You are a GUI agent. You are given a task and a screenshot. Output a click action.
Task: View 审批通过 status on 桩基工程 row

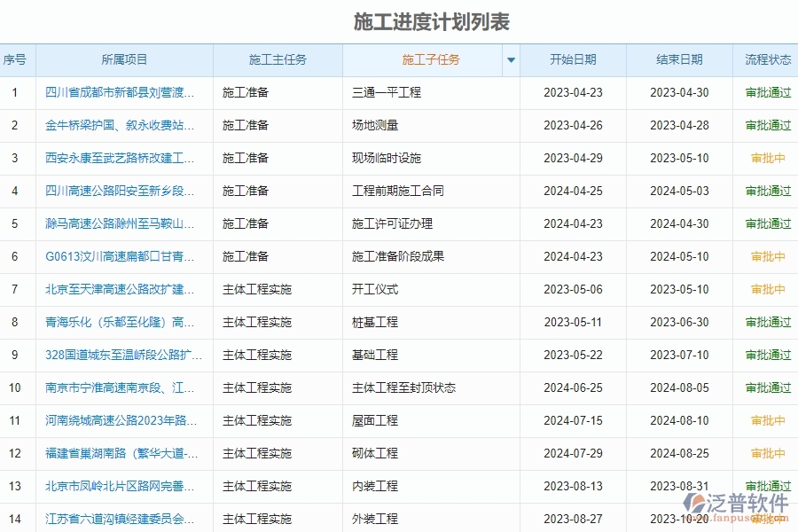[x=766, y=322]
